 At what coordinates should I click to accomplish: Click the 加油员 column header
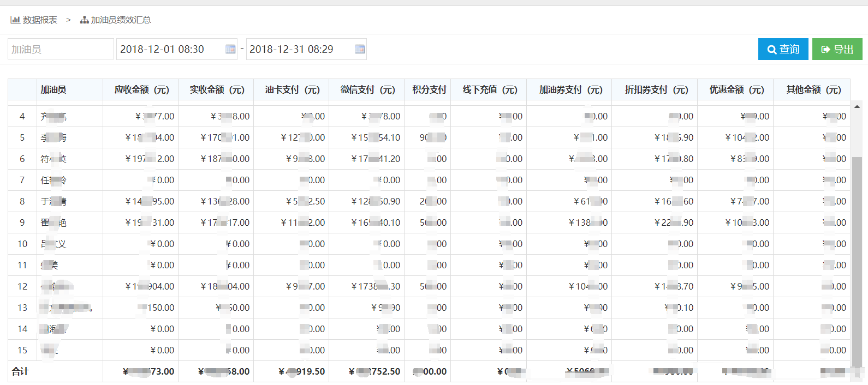click(53, 89)
